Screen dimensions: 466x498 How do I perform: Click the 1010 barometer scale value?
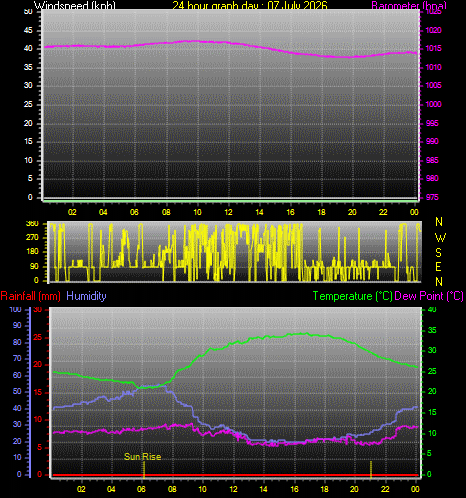pos(433,67)
